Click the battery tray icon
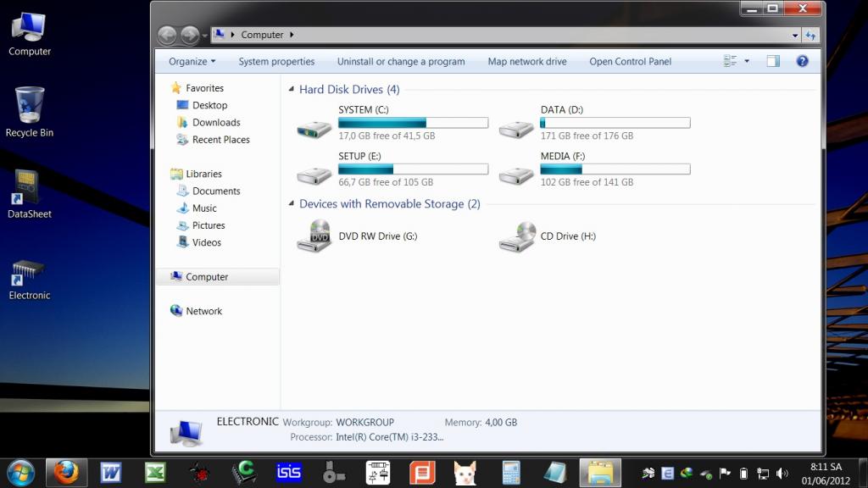 (x=744, y=474)
